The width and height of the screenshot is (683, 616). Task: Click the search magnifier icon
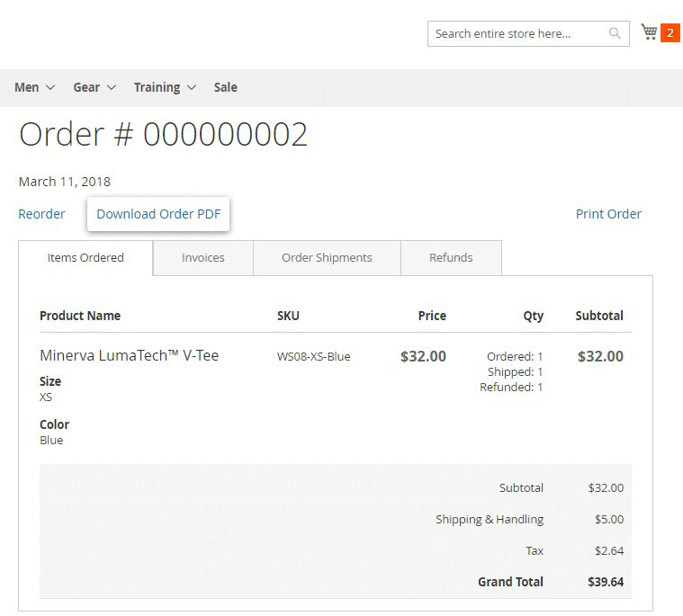[x=615, y=33]
